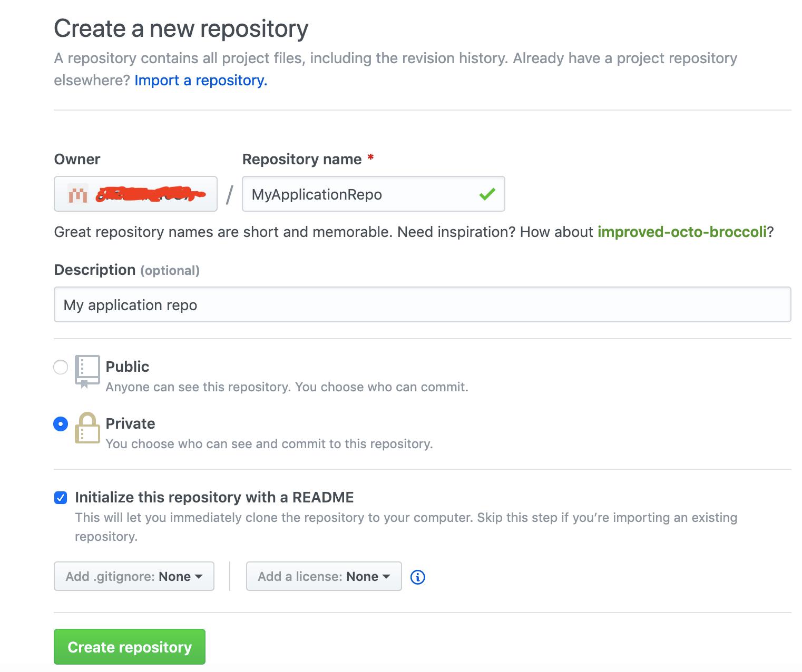Image resolution: width=802 pixels, height=672 pixels.
Task: Click the lock icon next to Private
Action: (x=87, y=429)
